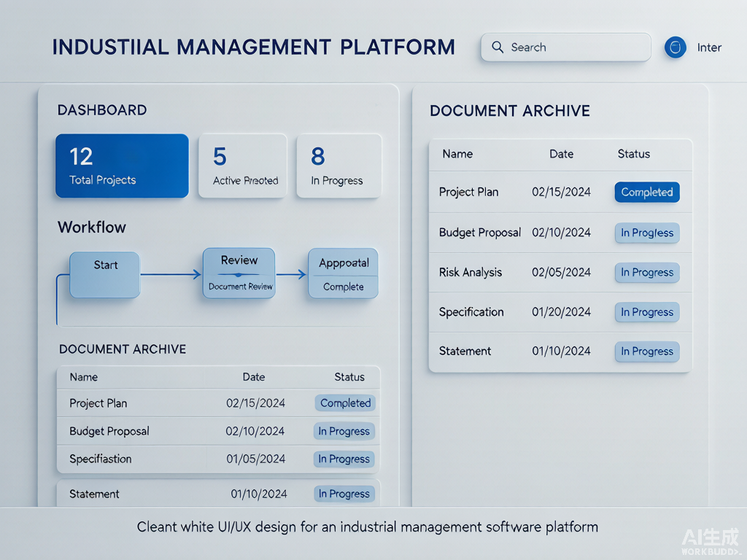747x560 pixels.
Task: Select Budget Proposal in the right Document Archive panel
Action: pos(560,233)
